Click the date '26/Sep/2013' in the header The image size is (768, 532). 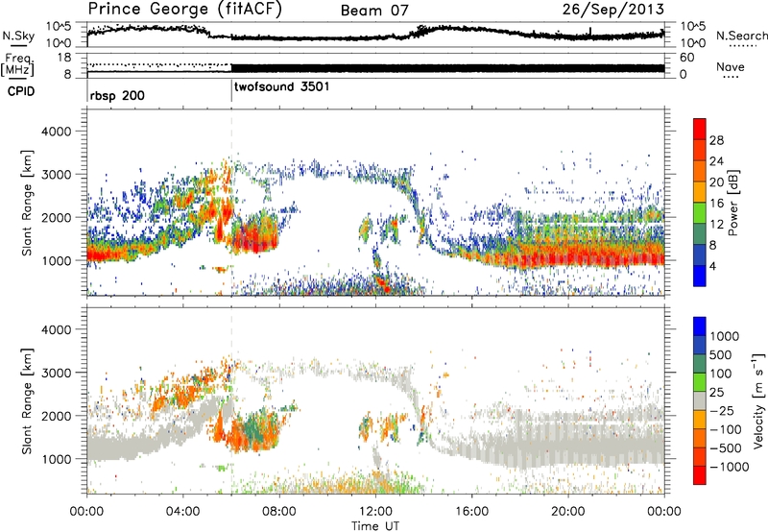[612, 9]
